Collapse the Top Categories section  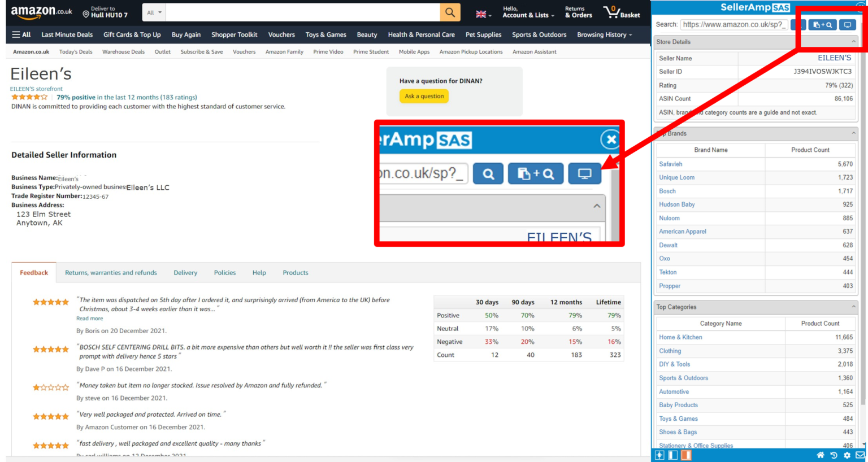[x=853, y=307]
